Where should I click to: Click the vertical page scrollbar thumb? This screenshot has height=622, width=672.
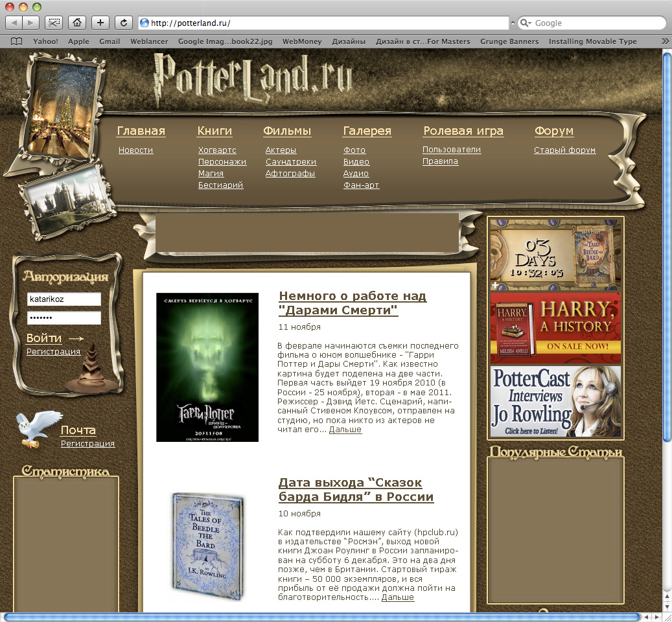[667, 246]
